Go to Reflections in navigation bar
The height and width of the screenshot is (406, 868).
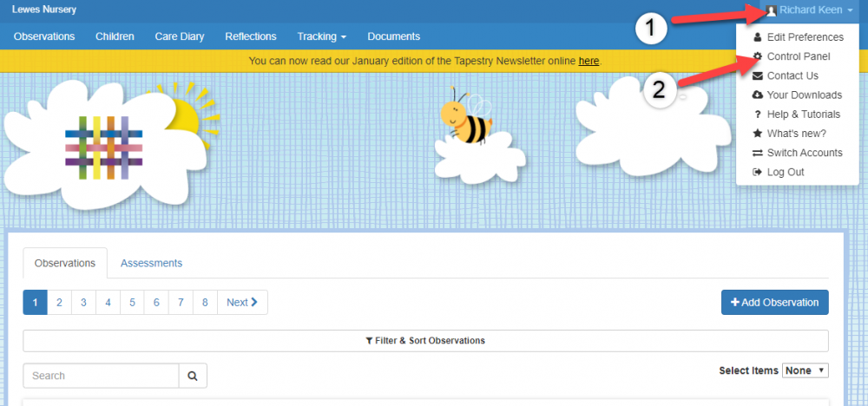250,36
